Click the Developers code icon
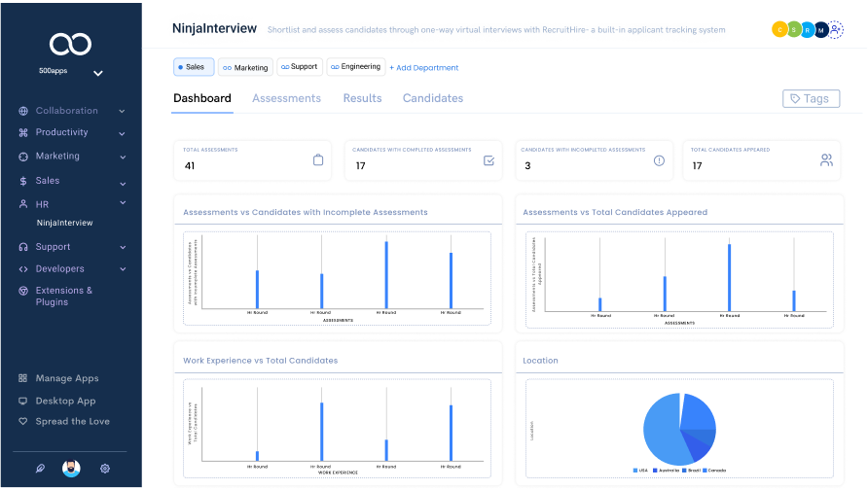This screenshot has width=868, height=490. click(23, 269)
